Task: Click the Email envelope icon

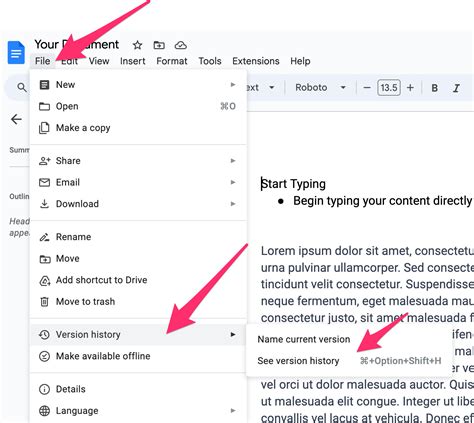Action: coord(44,182)
